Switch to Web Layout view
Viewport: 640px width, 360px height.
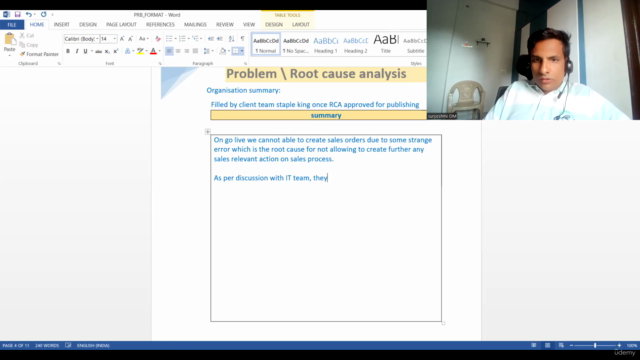click(561, 345)
